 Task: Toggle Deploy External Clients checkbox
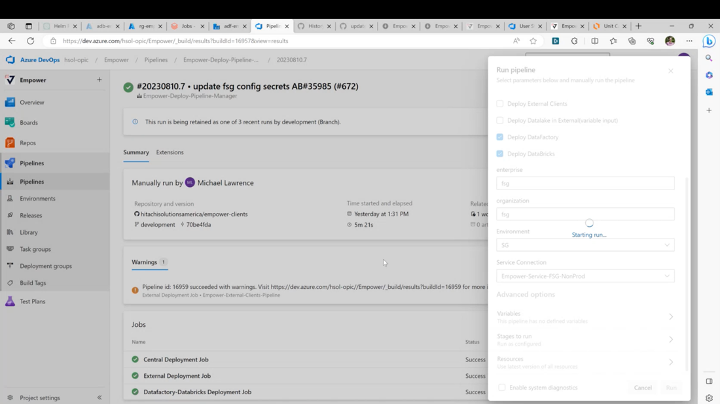click(x=500, y=104)
